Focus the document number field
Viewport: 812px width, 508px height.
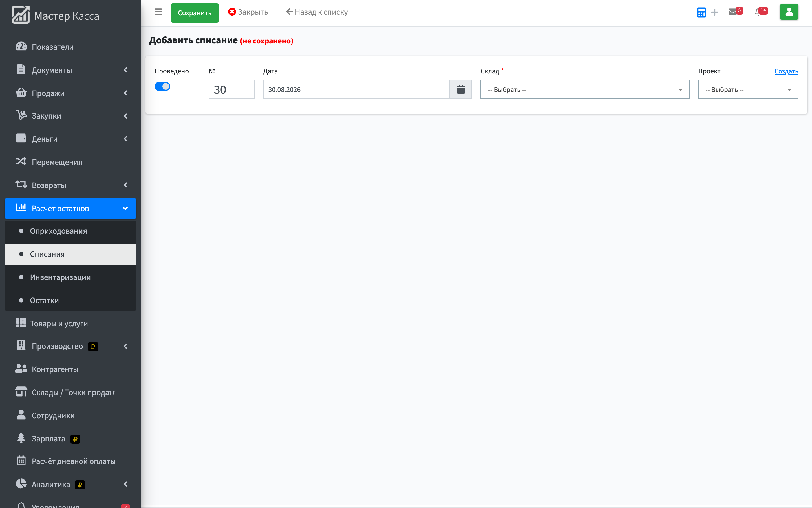pyautogui.click(x=231, y=89)
